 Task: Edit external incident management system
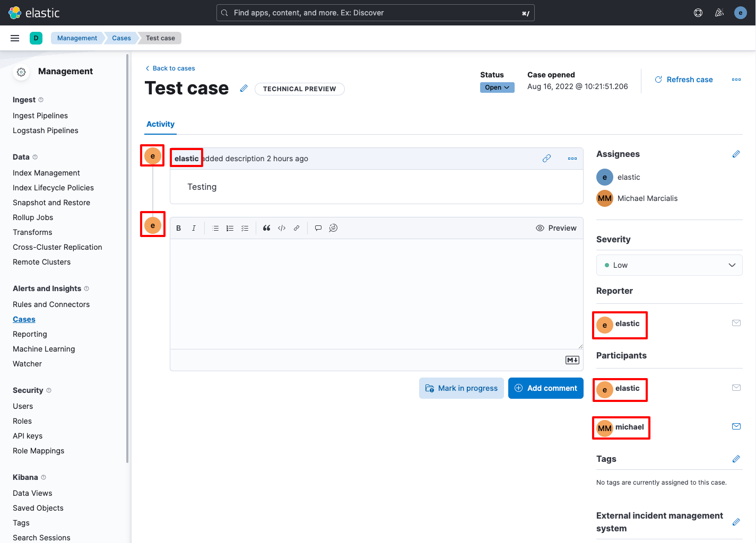736,522
